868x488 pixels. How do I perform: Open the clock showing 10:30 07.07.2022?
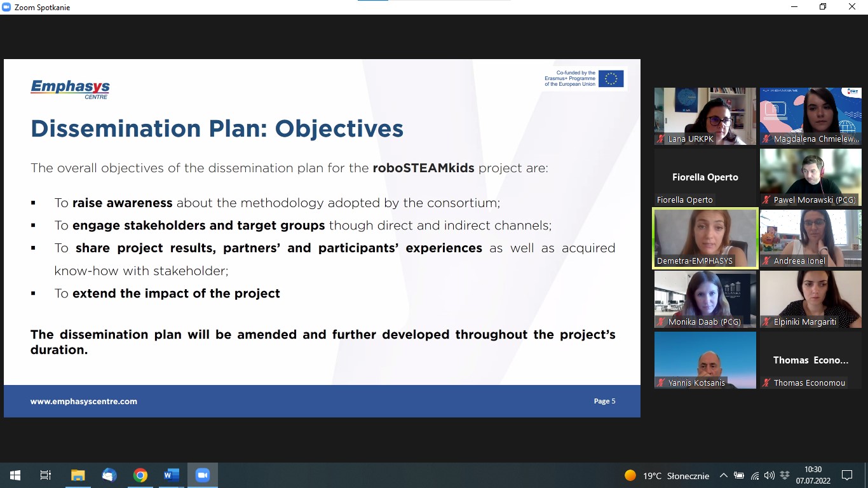coord(813,475)
